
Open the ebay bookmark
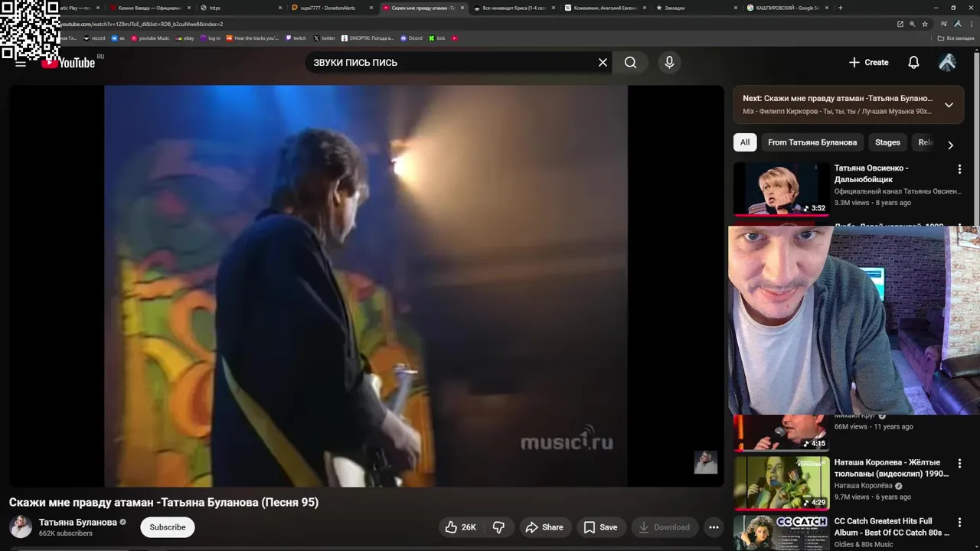tap(185, 38)
